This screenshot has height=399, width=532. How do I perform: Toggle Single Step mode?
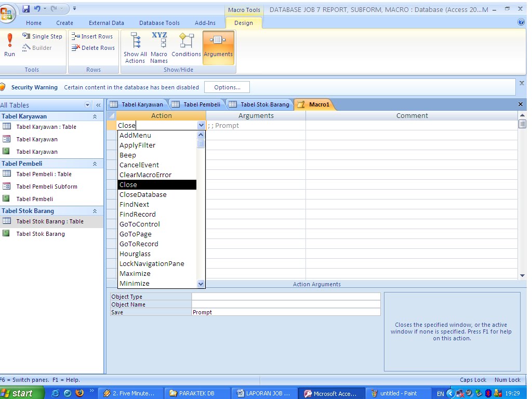43,36
